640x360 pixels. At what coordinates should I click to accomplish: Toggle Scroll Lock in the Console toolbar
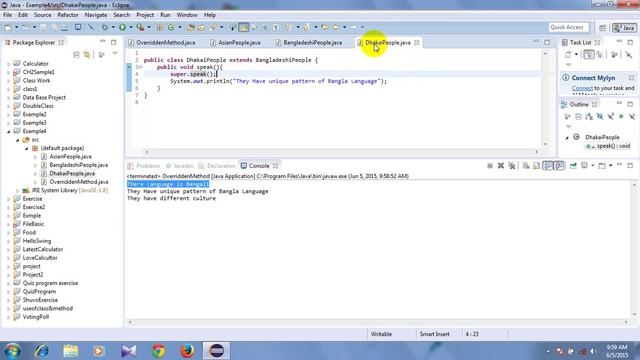tap(537, 166)
